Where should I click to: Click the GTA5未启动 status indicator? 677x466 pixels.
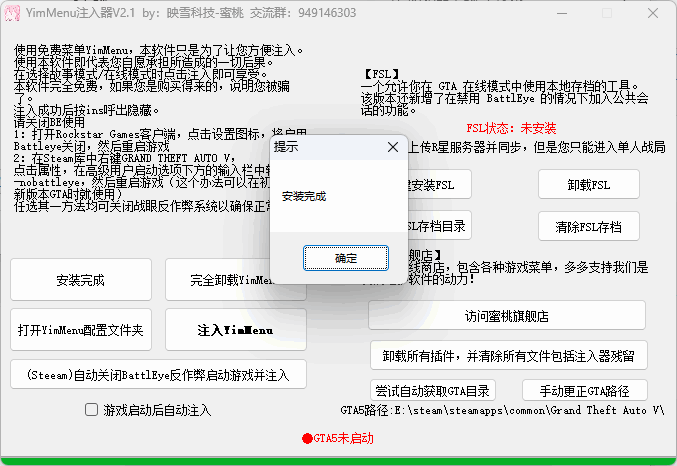tap(338, 438)
